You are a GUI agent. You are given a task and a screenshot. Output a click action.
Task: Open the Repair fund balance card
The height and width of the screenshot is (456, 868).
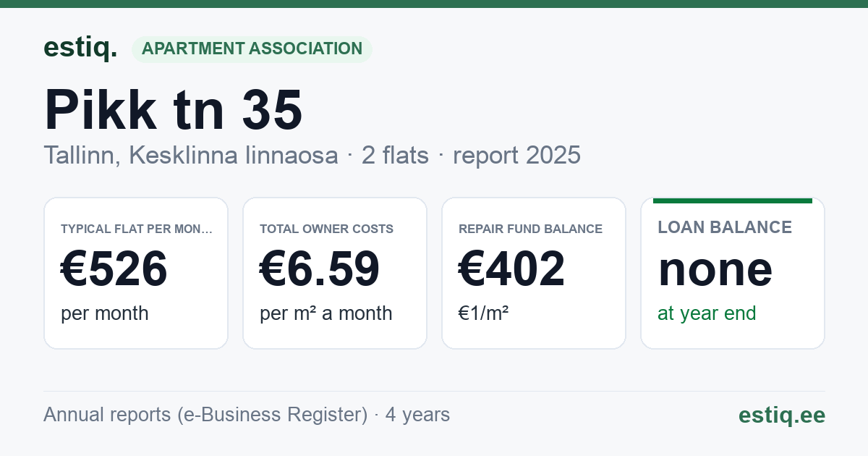[x=534, y=273]
